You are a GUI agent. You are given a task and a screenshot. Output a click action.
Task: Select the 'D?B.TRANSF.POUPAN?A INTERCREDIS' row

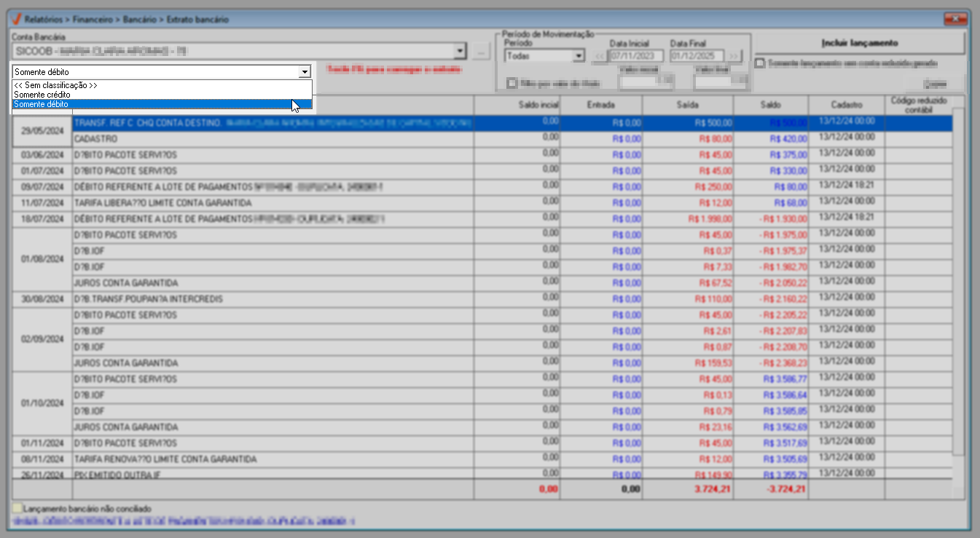pos(149,299)
